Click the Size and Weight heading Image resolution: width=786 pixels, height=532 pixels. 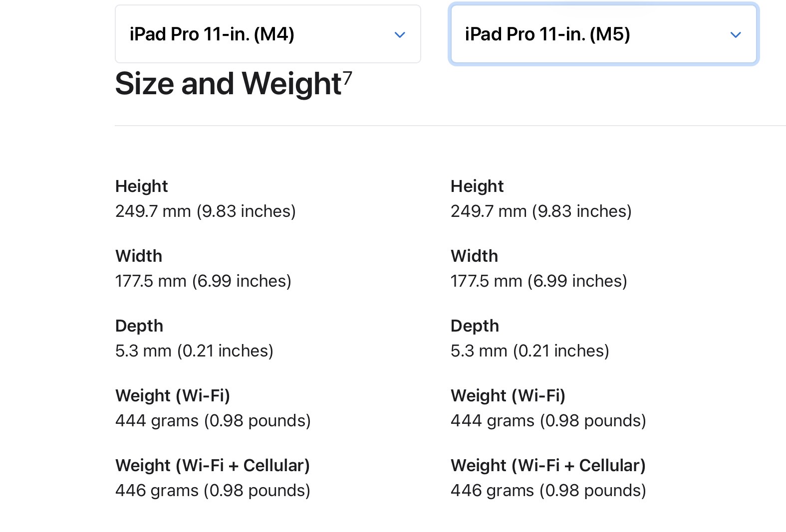tap(228, 83)
